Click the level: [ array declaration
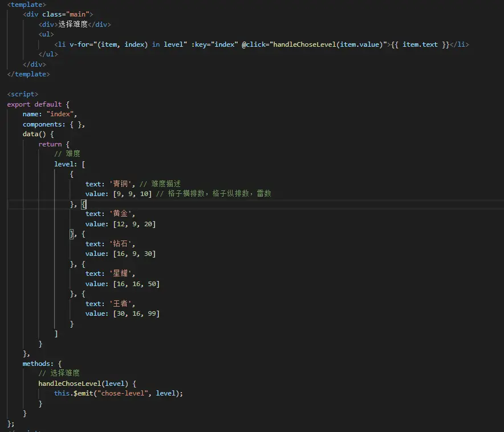This screenshot has width=504, height=432. (70, 164)
